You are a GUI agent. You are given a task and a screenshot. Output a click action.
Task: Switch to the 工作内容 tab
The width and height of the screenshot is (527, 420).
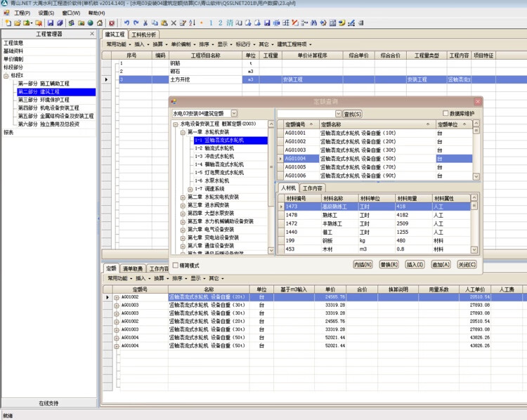point(312,188)
